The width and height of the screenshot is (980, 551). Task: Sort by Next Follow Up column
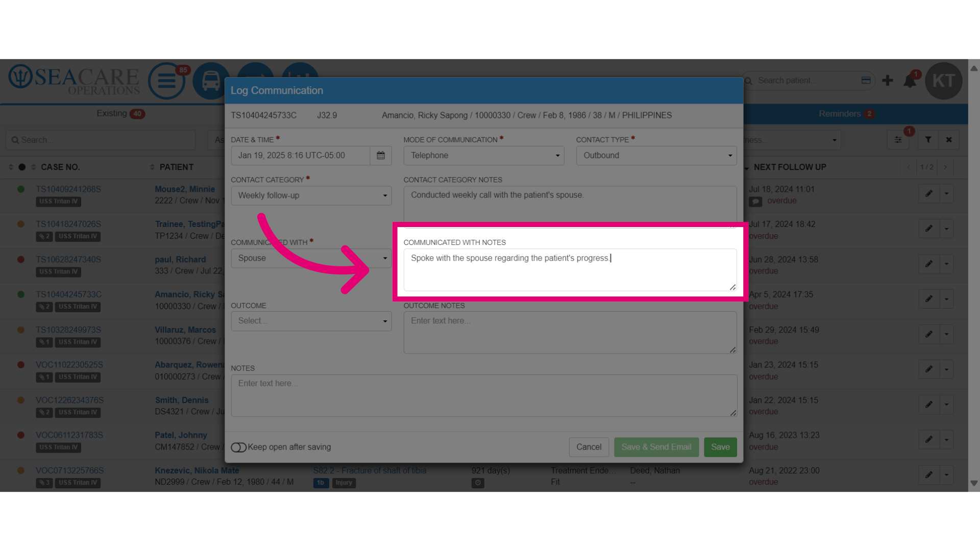click(x=790, y=167)
